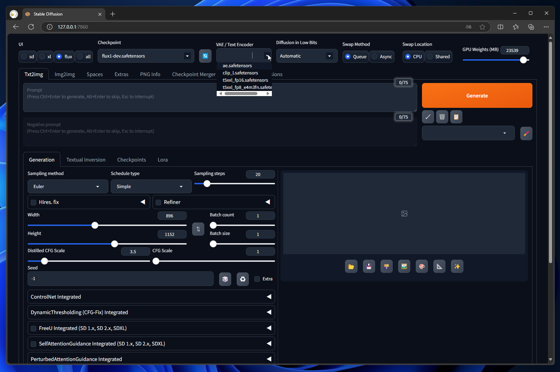Click the yellow sparkles icon below preview
560x372 pixels.
[x=457, y=266]
